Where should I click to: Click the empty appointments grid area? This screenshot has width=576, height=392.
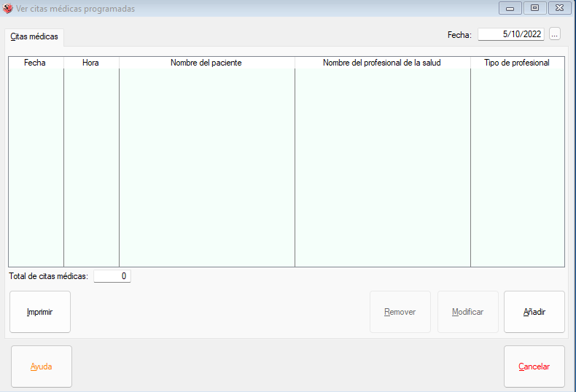[x=286, y=168]
